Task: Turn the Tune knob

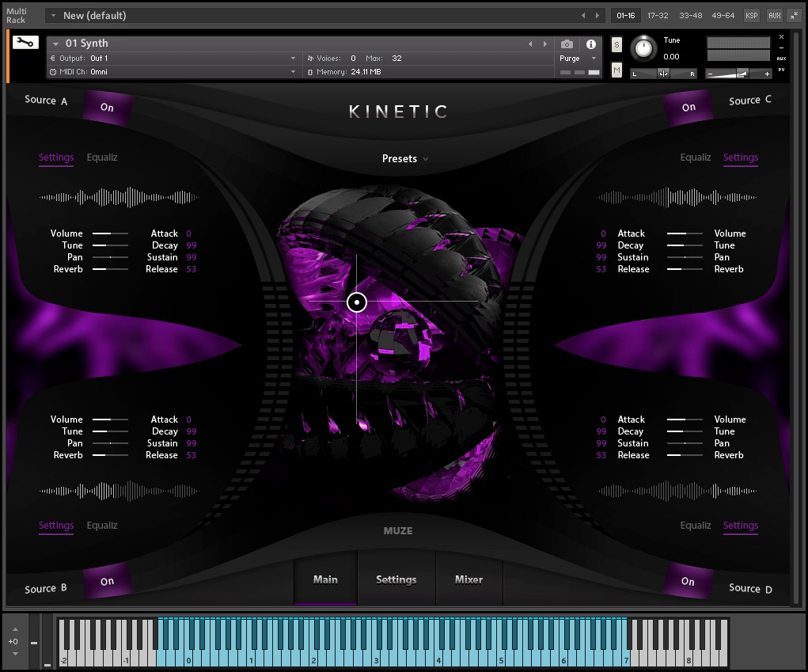Action: click(644, 49)
